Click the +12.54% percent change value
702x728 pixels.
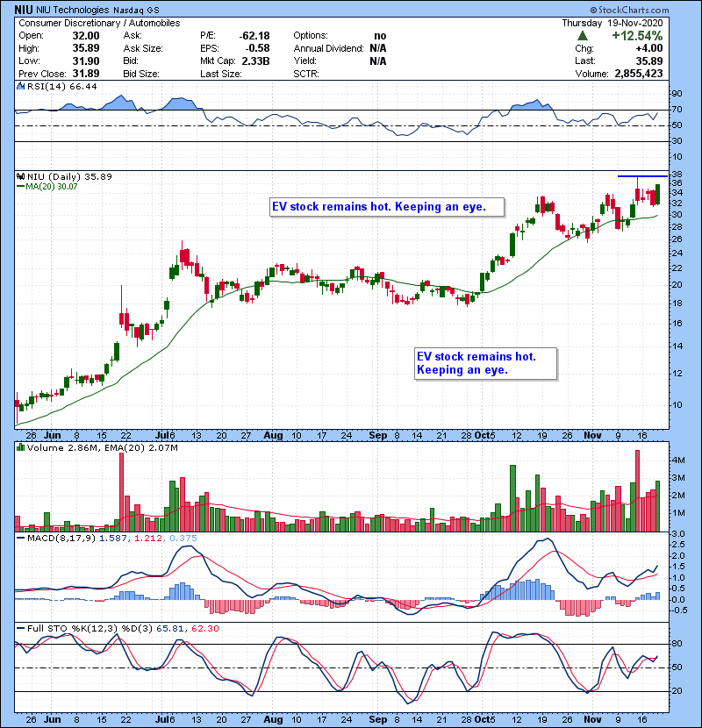tap(637, 36)
